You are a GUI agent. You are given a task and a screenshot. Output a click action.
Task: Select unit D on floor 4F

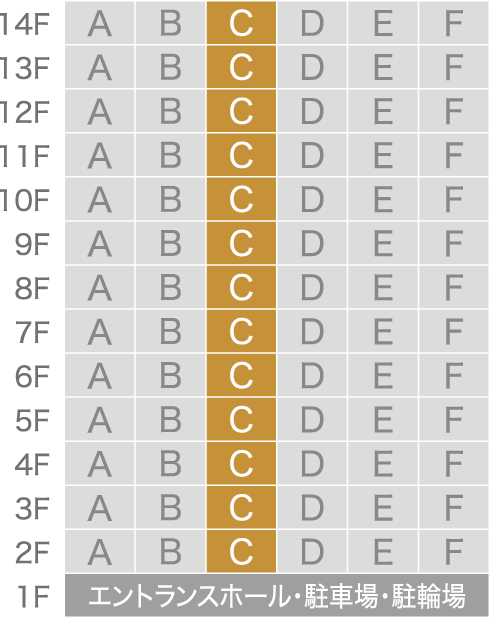[x=312, y=464]
